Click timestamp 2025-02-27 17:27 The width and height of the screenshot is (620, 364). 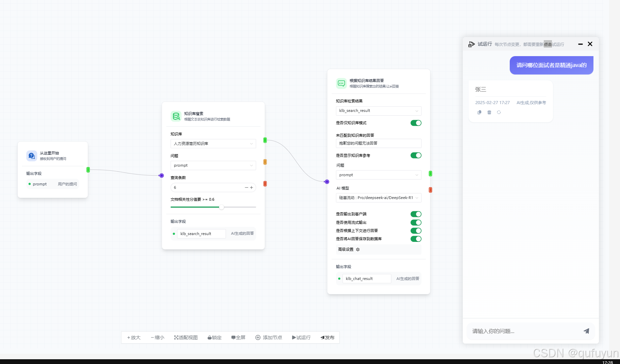(492, 103)
